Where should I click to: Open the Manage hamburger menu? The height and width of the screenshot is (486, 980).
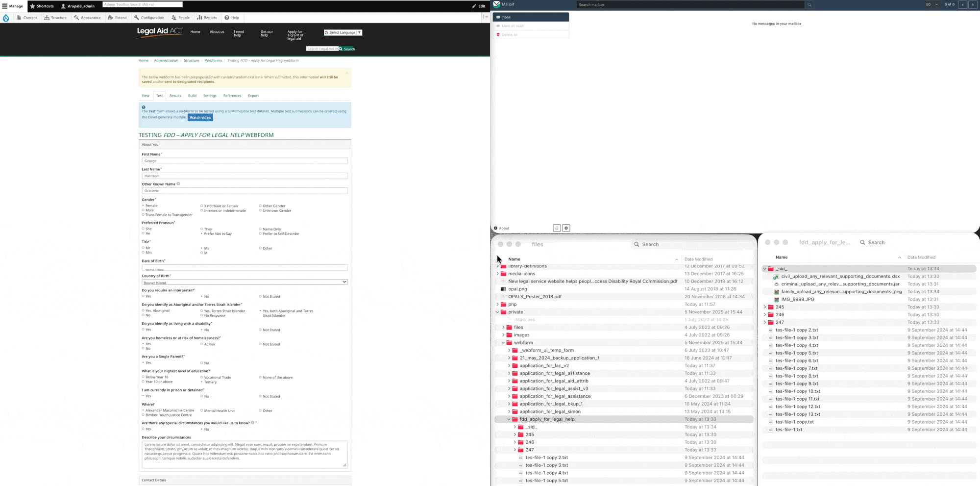click(x=12, y=6)
